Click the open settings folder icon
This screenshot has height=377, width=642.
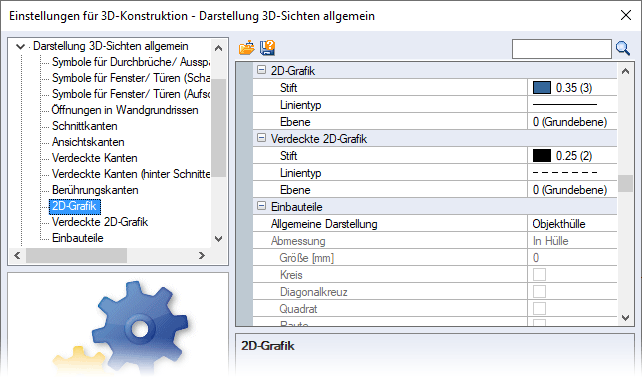(x=246, y=48)
